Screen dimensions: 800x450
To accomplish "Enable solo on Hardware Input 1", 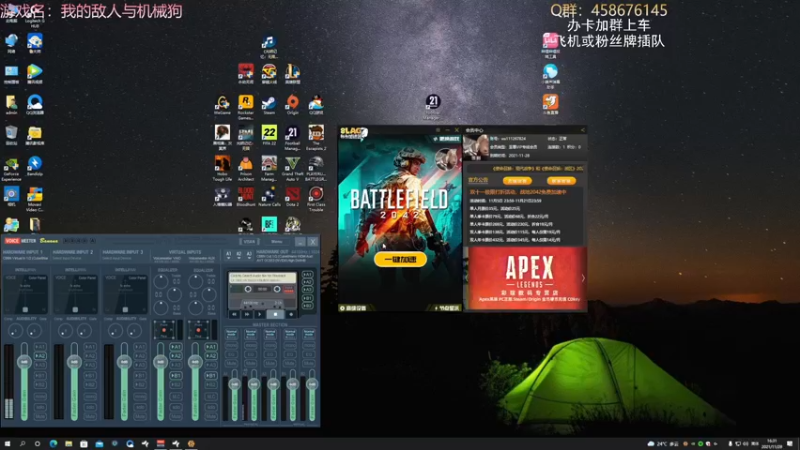I will pyautogui.click(x=40, y=407).
